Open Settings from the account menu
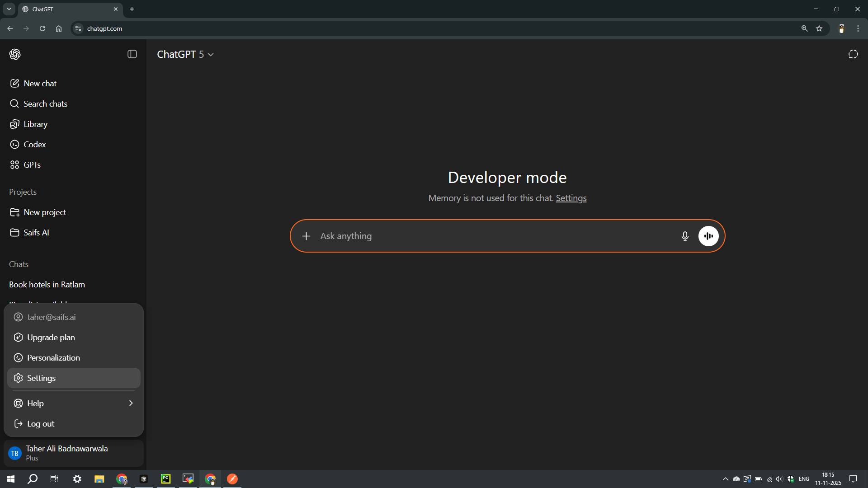Viewport: 868px width, 488px height. [x=74, y=378]
